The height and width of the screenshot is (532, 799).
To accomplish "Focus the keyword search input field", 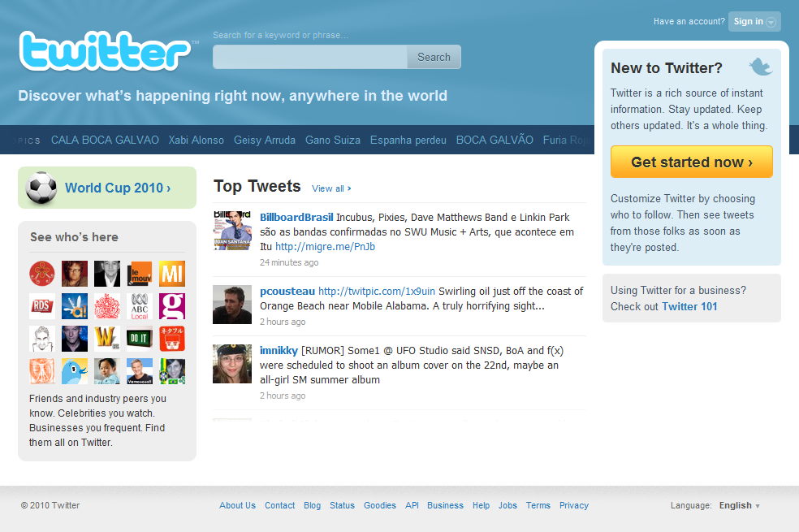I will click(x=310, y=57).
